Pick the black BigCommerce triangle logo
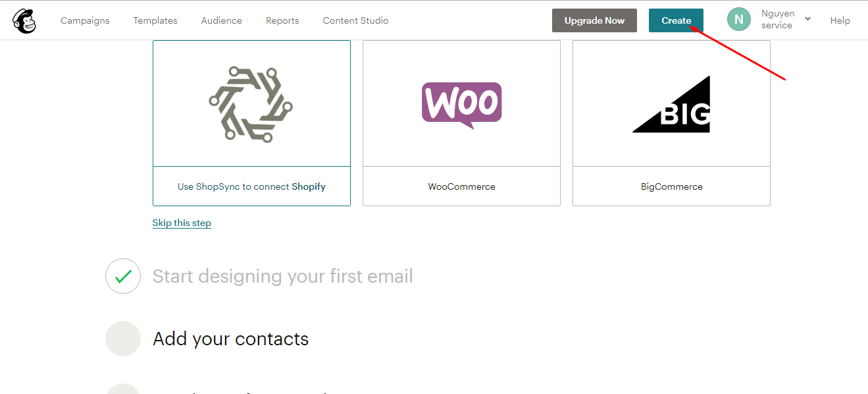This screenshot has width=868, height=394. [671, 104]
